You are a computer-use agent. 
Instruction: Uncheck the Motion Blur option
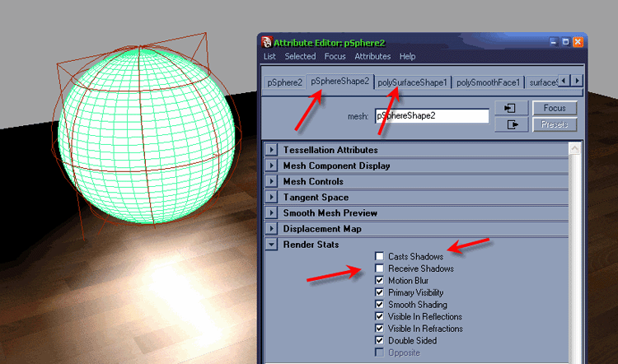click(380, 281)
